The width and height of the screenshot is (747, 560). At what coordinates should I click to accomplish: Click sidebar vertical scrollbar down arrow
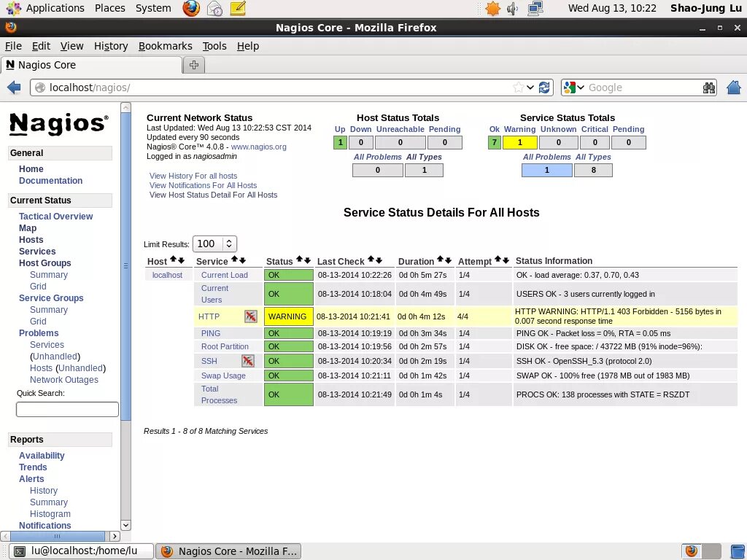click(125, 525)
